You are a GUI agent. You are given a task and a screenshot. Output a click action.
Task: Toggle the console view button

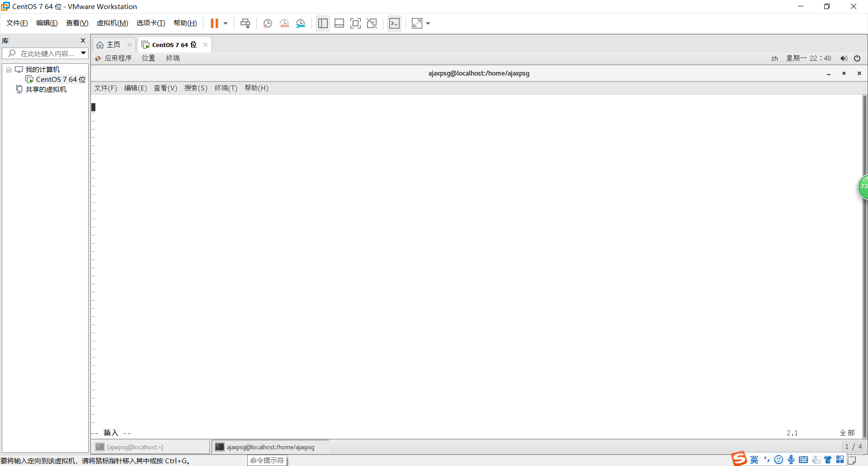pos(394,23)
